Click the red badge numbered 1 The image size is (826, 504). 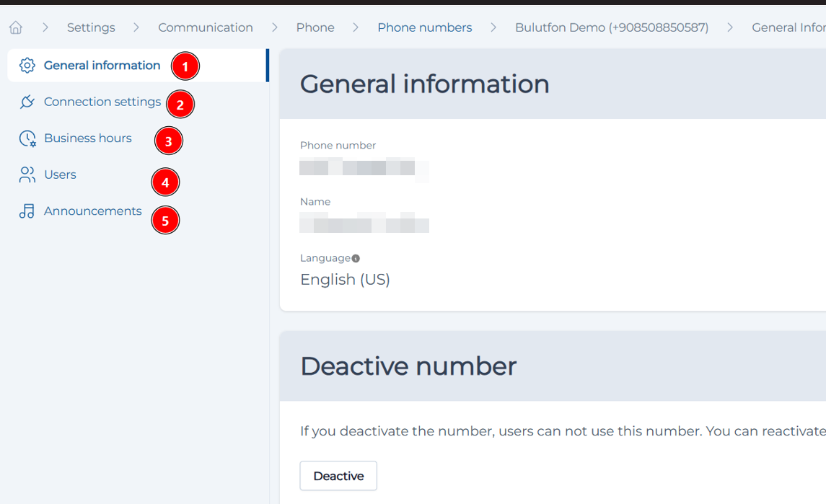click(x=185, y=67)
